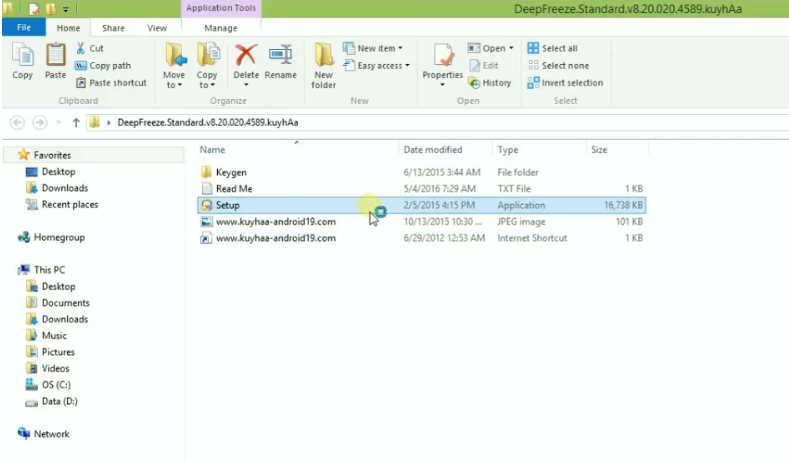789x461 pixels.
Task: Click the Application Tools contextual tab
Action: [221, 8]
